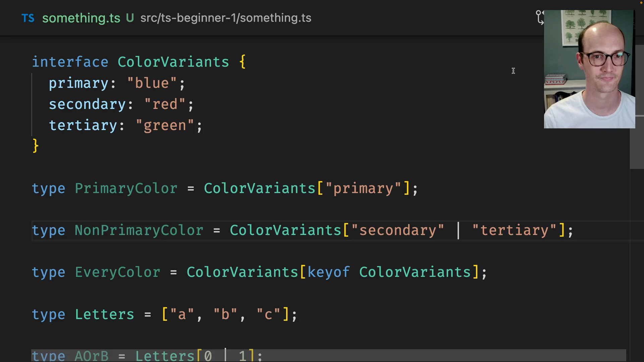Click the 'keyof' keyword
The width and height of the screenshot is (644, 362).
coord(328,272)
